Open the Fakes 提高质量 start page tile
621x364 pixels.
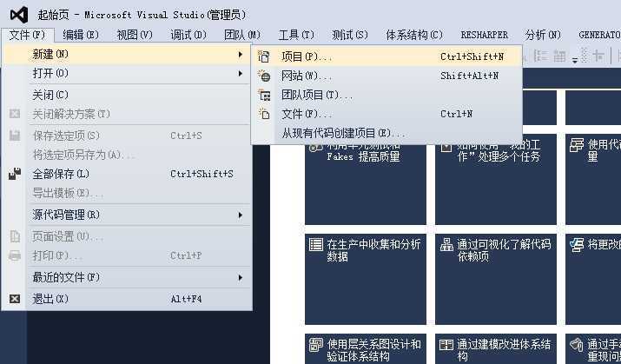point(366,184)
